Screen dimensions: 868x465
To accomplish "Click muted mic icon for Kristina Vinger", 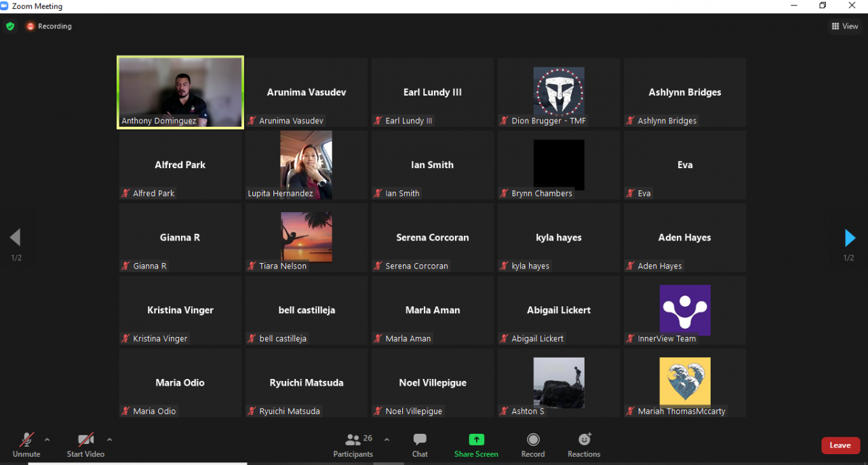I will point(125,338).
